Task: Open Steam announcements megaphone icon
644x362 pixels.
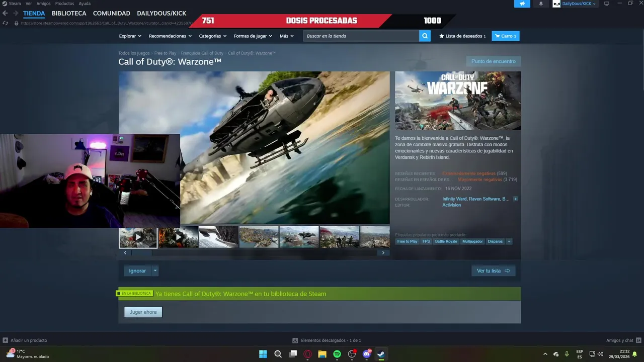Action: (522, 4)
